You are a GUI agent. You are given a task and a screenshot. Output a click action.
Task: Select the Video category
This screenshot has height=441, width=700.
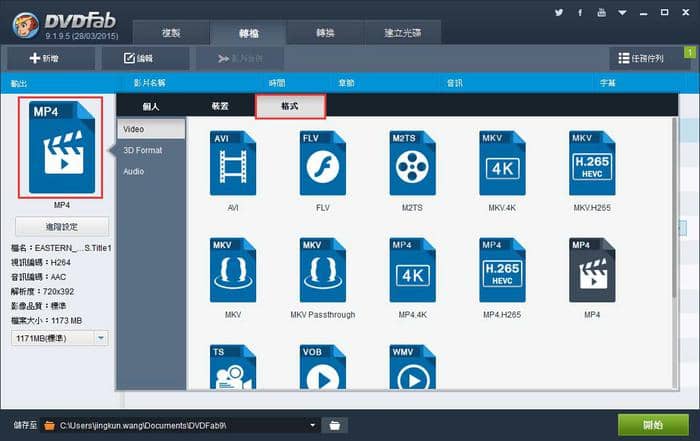pos(151,129)
